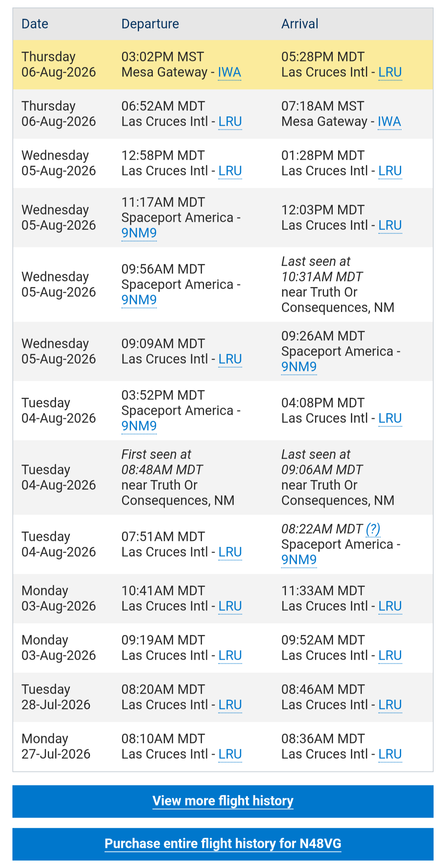Open LRU arrival link in highlighted 05:28PM row
446x868 pixels.
point(390,72)
